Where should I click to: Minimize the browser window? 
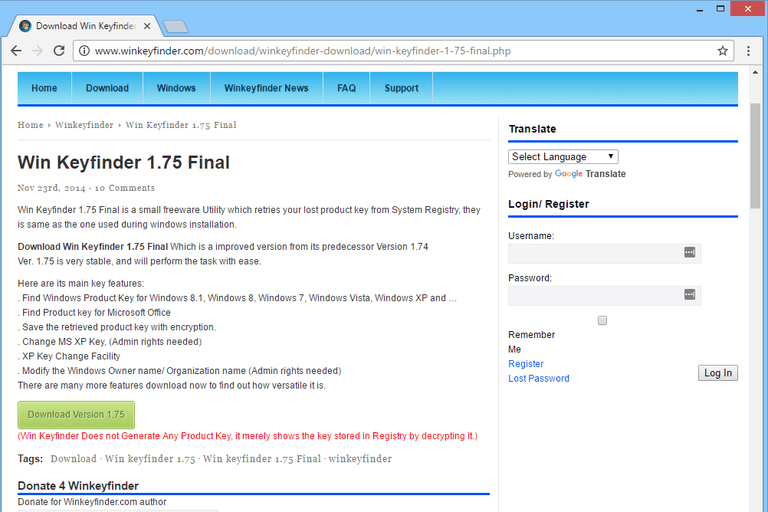coord(700,9)
